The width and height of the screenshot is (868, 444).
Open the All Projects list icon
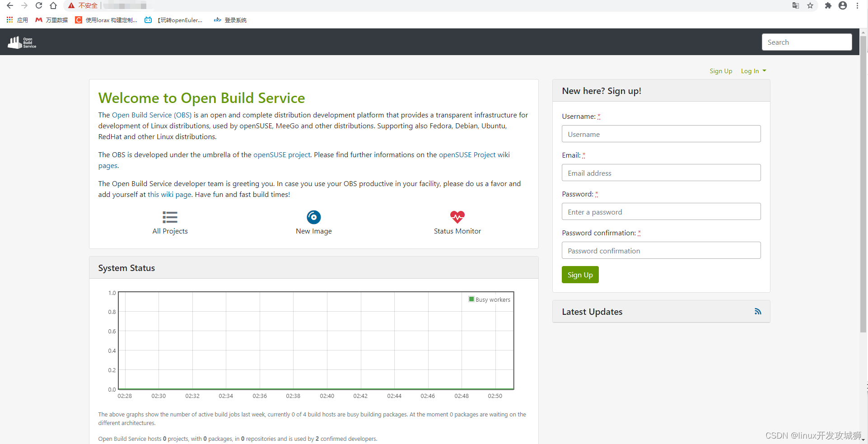tap(170, 217)
